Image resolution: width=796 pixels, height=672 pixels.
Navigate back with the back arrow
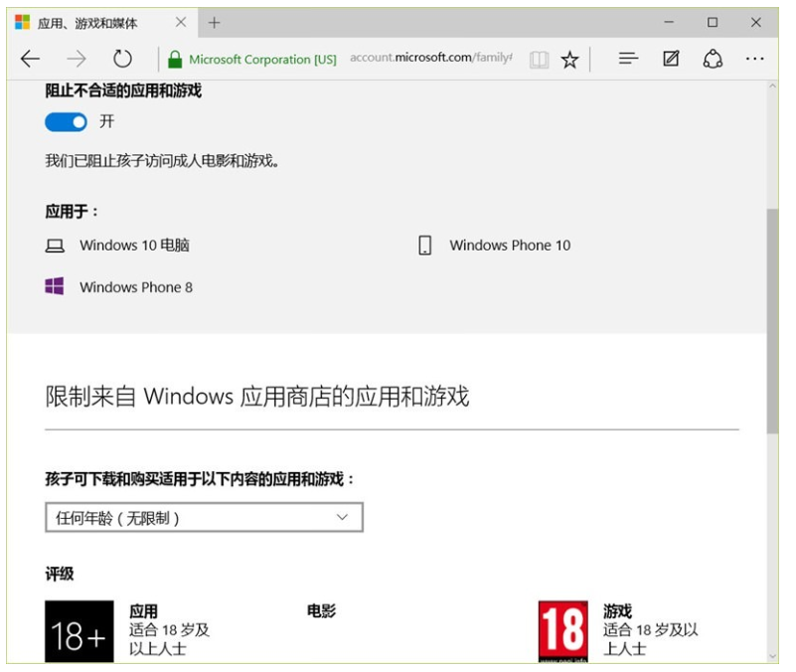tap(31, 60)
